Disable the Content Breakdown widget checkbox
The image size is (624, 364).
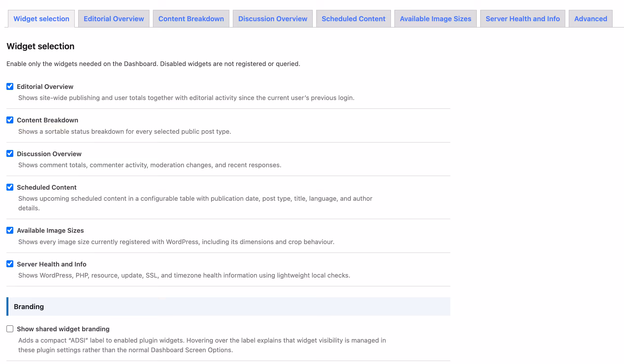(10, 120)
